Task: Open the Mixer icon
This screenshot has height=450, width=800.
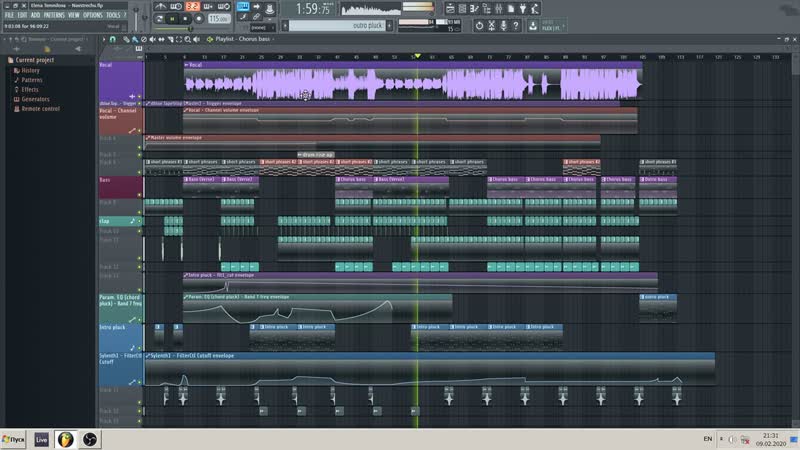Action: (498, 8)
